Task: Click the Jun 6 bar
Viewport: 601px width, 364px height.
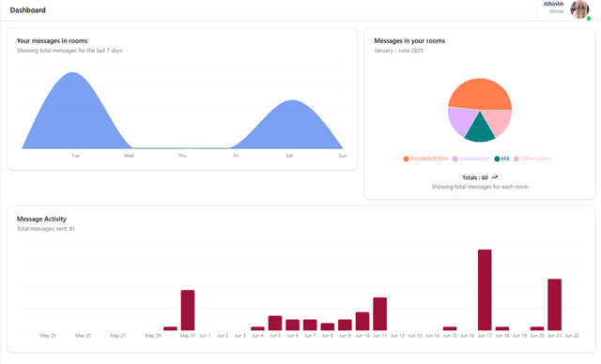Action: [x=292, y=325]
